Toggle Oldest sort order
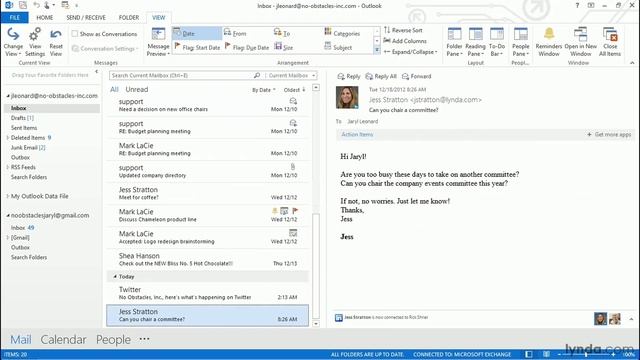640x360 pixels. [x=294, y=90]
